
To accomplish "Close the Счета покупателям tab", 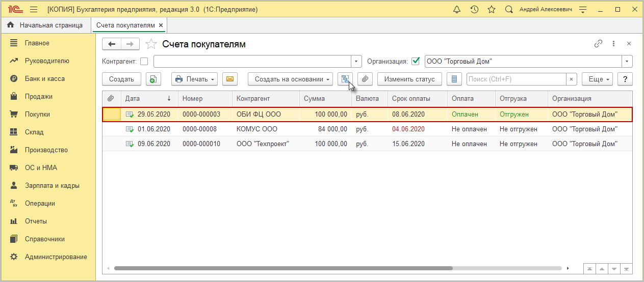I will 161,25.
